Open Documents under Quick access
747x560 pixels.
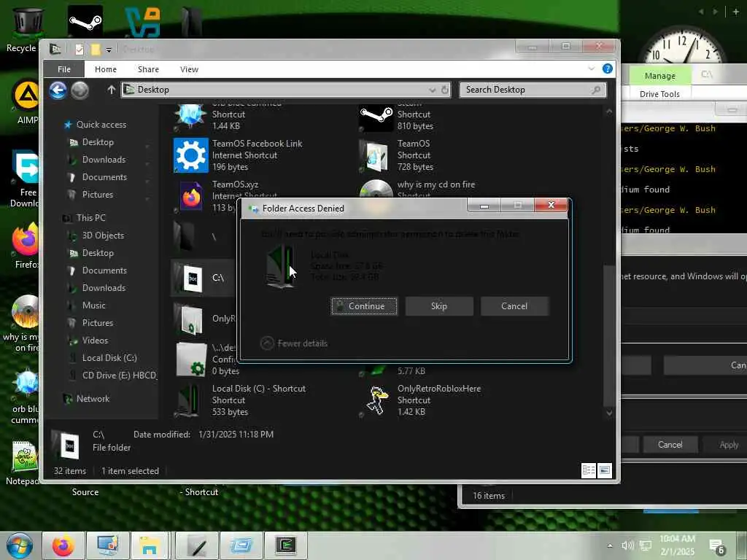[x=104, y=177]
